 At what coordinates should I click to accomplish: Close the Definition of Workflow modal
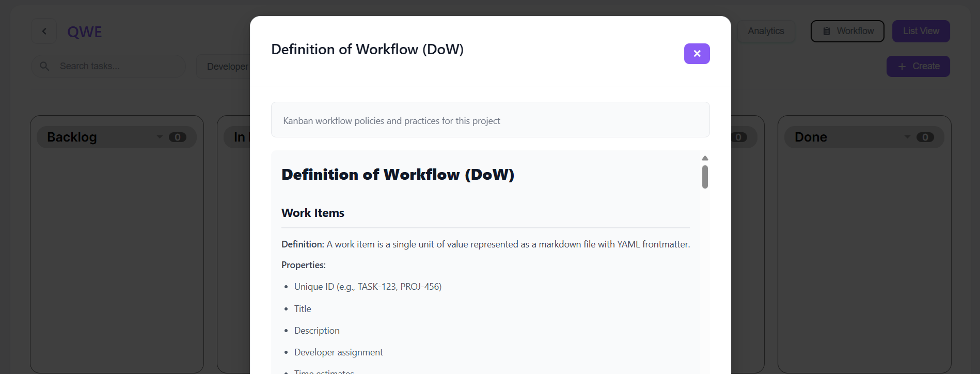pyautogui.click(x=697, y=54)
